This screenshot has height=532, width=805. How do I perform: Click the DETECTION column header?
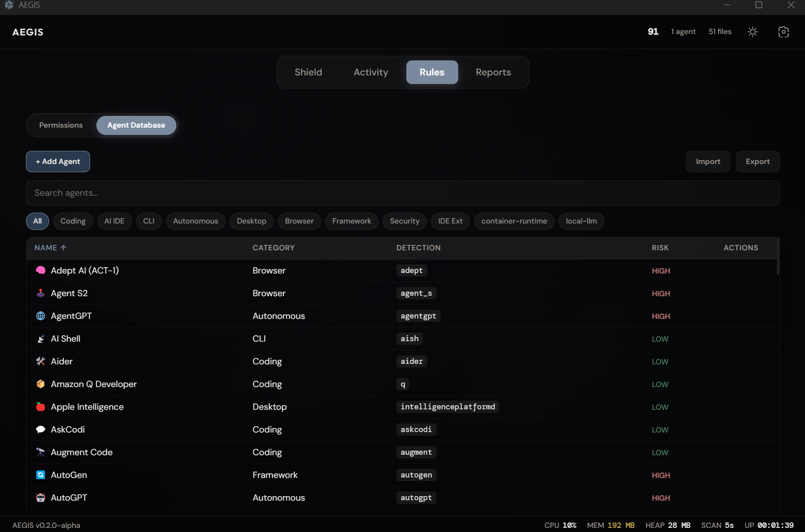pos(418,248)
